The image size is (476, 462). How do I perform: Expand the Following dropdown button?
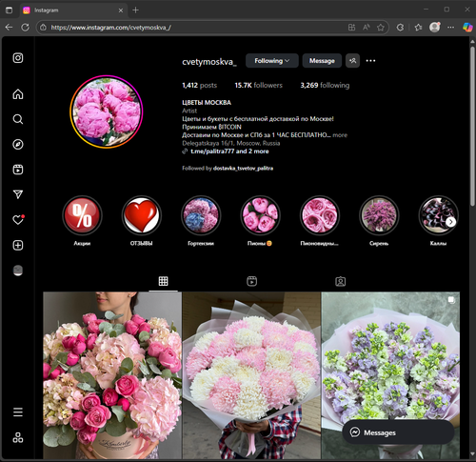click(x=272, y=61)
